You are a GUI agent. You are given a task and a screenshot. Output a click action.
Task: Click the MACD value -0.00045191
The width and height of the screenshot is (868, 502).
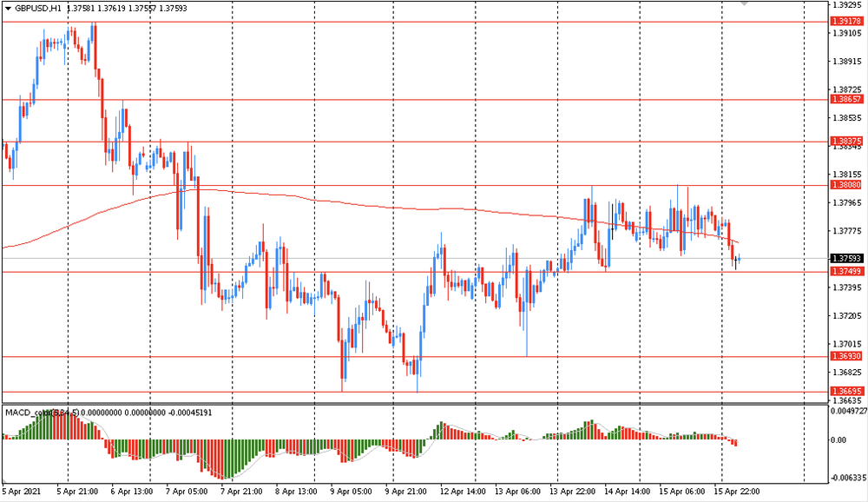tap(190, 413)
